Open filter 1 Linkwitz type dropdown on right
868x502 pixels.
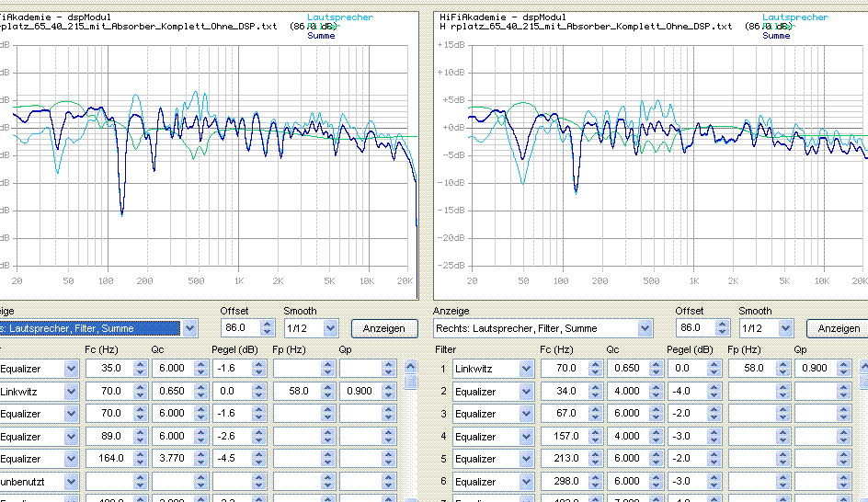click(x=527, y=369)
